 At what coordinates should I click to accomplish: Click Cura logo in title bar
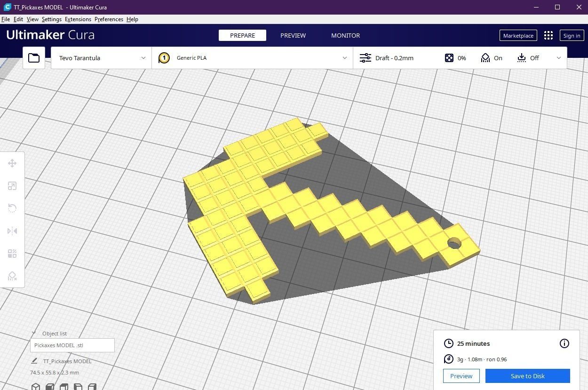7,7
